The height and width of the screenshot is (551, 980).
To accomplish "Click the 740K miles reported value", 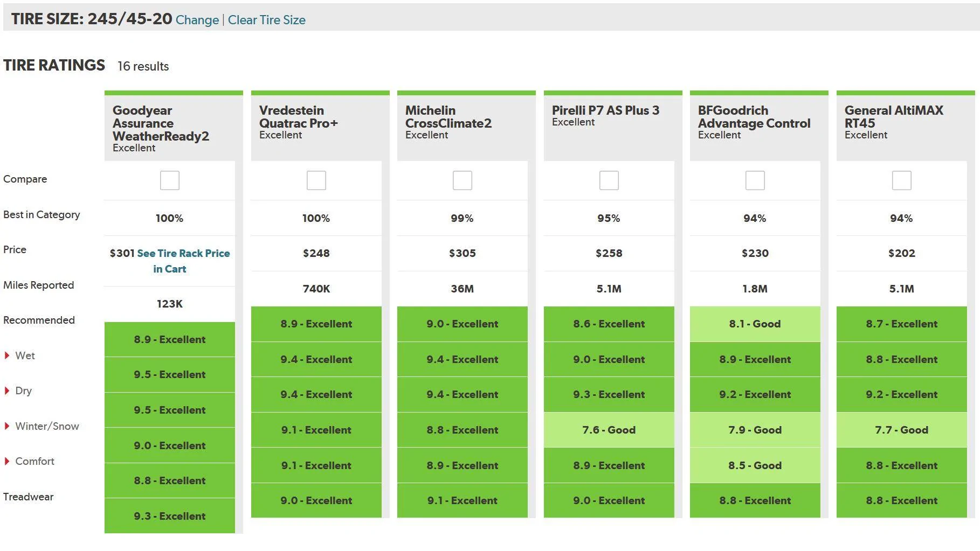I will coord(316,289).
